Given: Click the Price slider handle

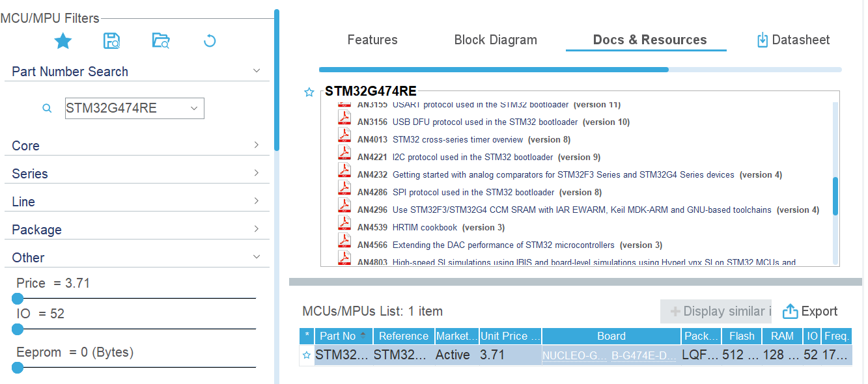Looking at the screenshot, I should (x=18, y=299).
